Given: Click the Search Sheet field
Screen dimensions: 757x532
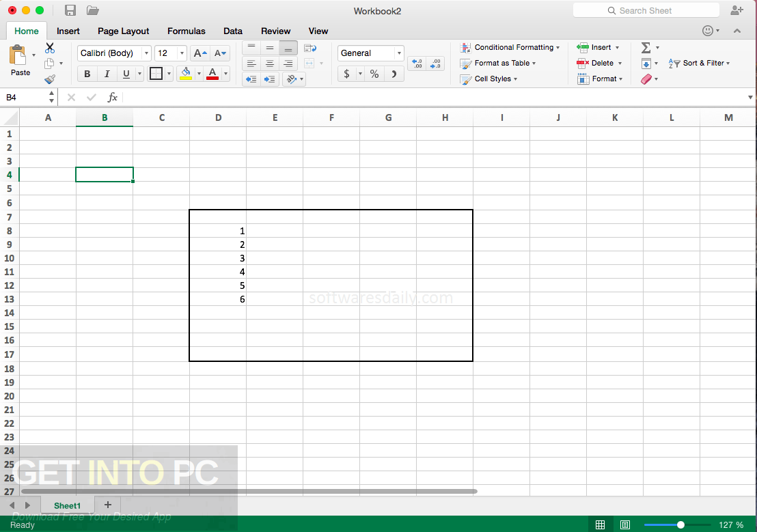Looking at the screenshot, I should point(646,10).
